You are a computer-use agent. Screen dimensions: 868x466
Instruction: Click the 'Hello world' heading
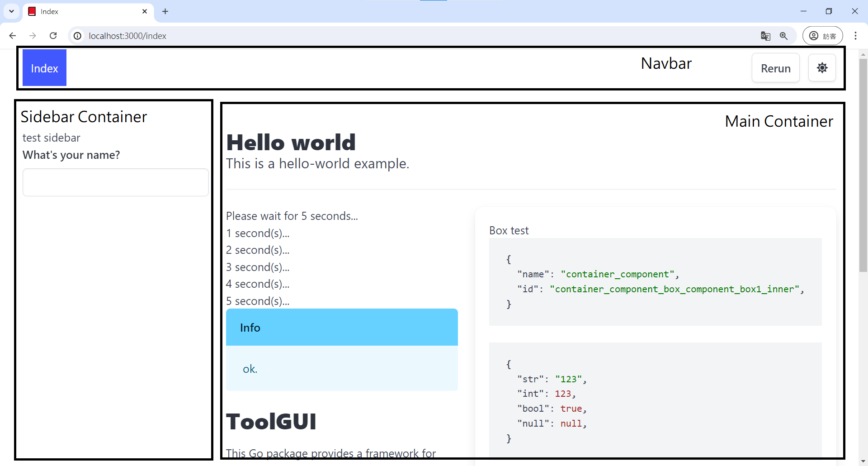point(291,142)
